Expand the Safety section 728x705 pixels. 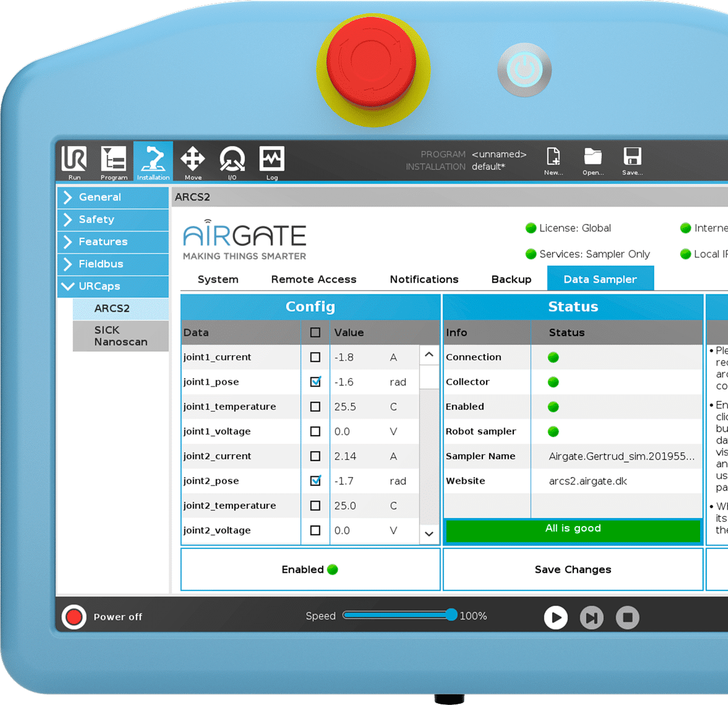pos(113,220)
